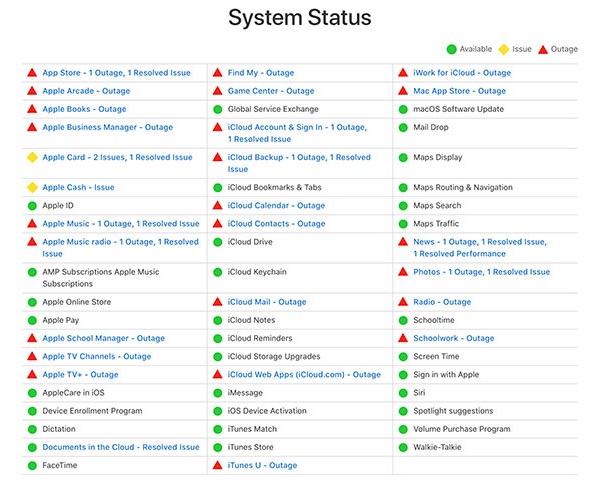Click the green status dot beside Apple ID
The width and height of the screenshot is (600, 485).
pos(32,206)
